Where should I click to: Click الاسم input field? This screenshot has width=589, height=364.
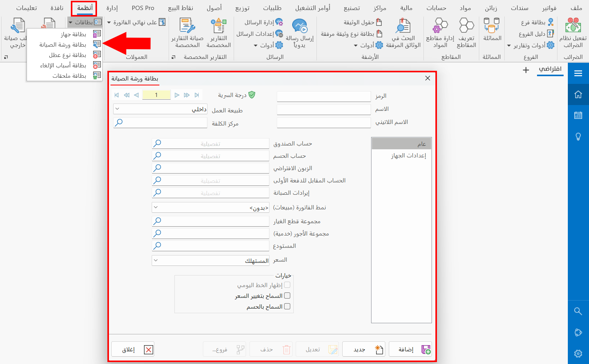point(324,109)
